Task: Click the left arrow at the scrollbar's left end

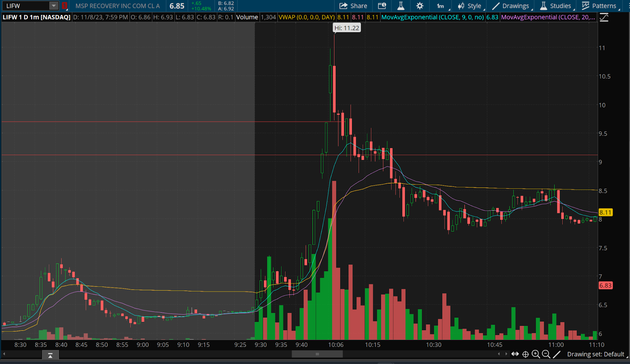Action: pyautogui.click(x=4, y=354)
